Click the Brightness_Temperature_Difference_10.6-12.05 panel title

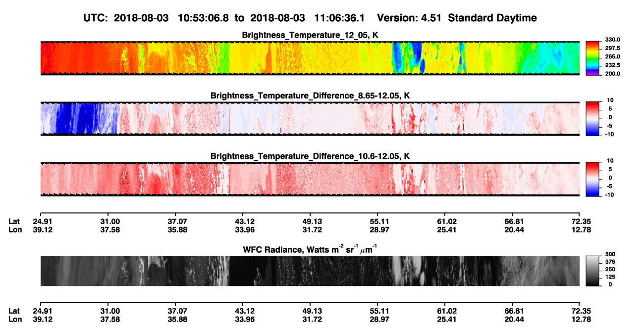(x=310, y=156)
